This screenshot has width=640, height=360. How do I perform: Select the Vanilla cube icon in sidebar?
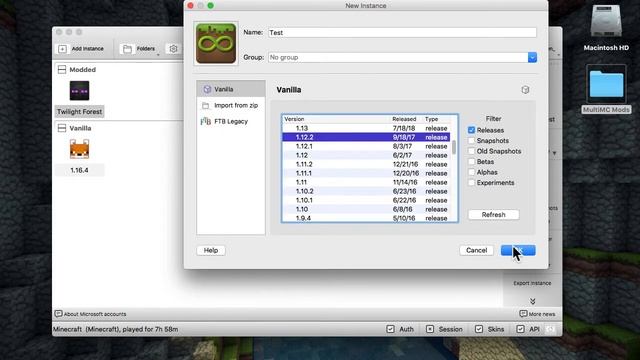click(x=207, y=89)
